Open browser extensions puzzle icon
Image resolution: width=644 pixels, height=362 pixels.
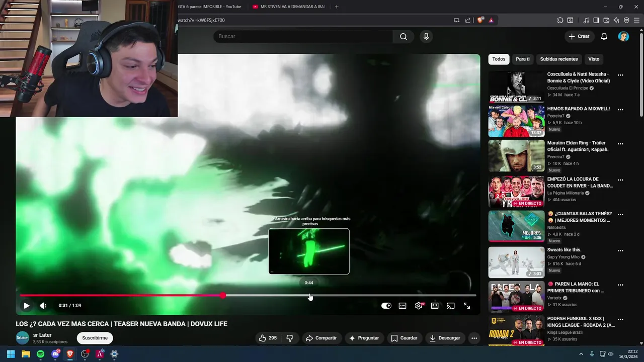tap(560, 20)
